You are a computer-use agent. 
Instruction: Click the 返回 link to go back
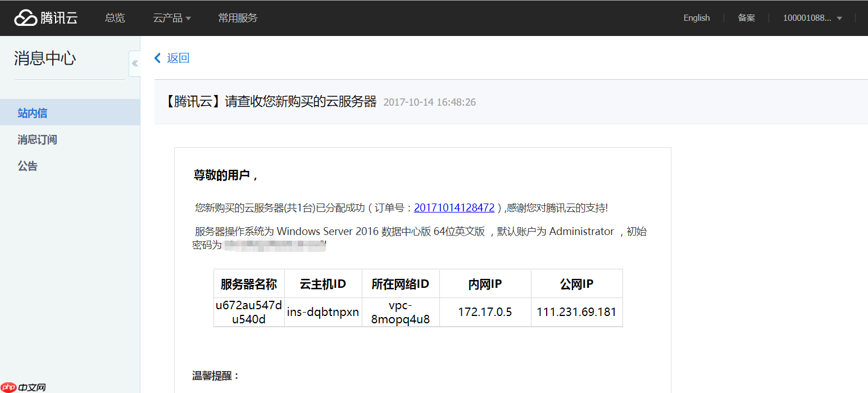coord(178,58)
